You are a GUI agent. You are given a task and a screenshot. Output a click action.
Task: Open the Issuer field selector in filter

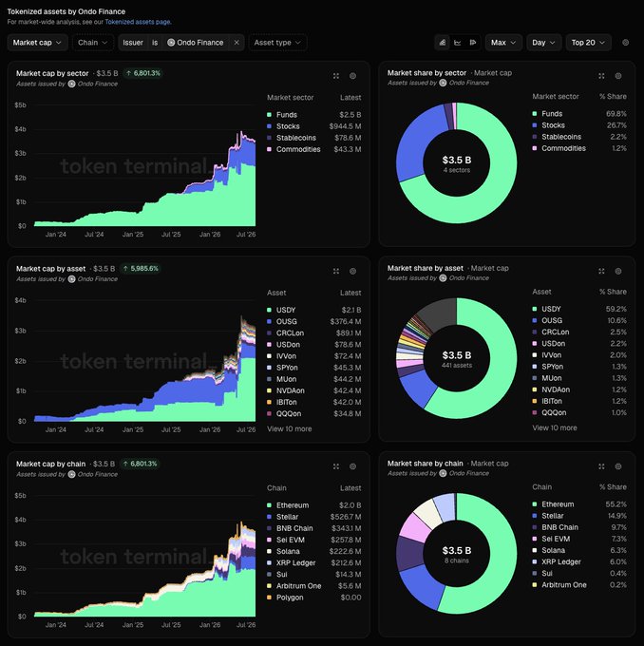coord(133,43)
